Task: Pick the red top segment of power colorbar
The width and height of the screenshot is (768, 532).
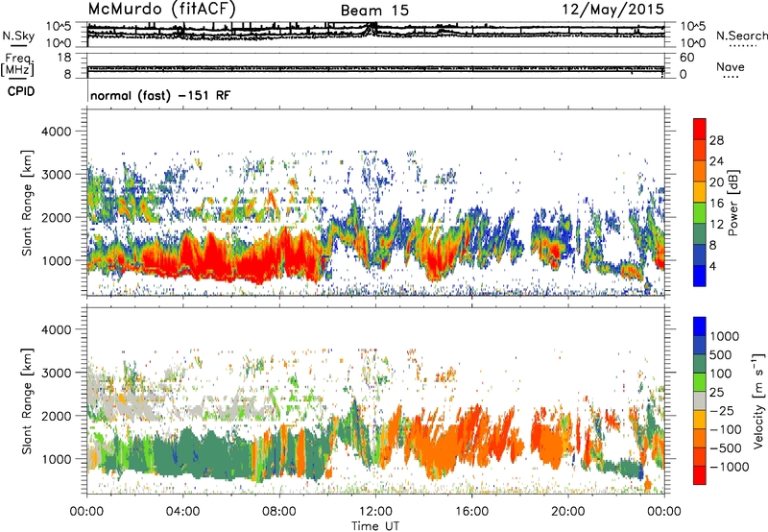Action: [700, 130]
